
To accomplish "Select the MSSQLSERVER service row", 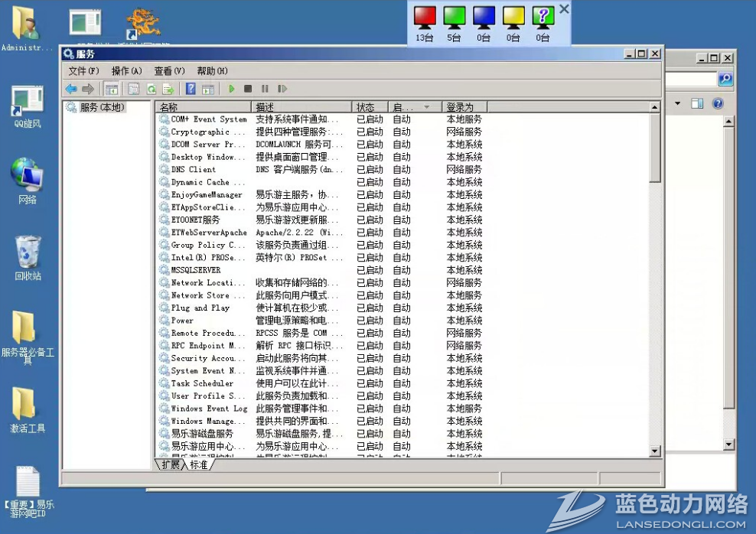I will pos(196,270).
